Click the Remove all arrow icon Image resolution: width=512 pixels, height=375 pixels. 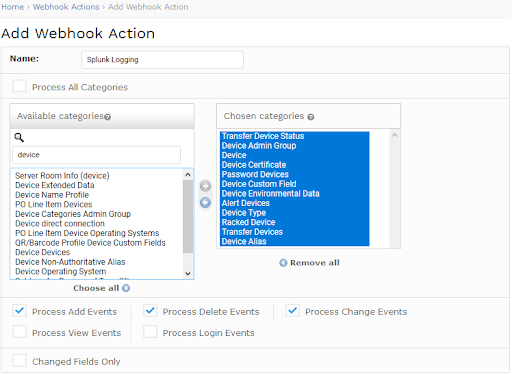283,263
